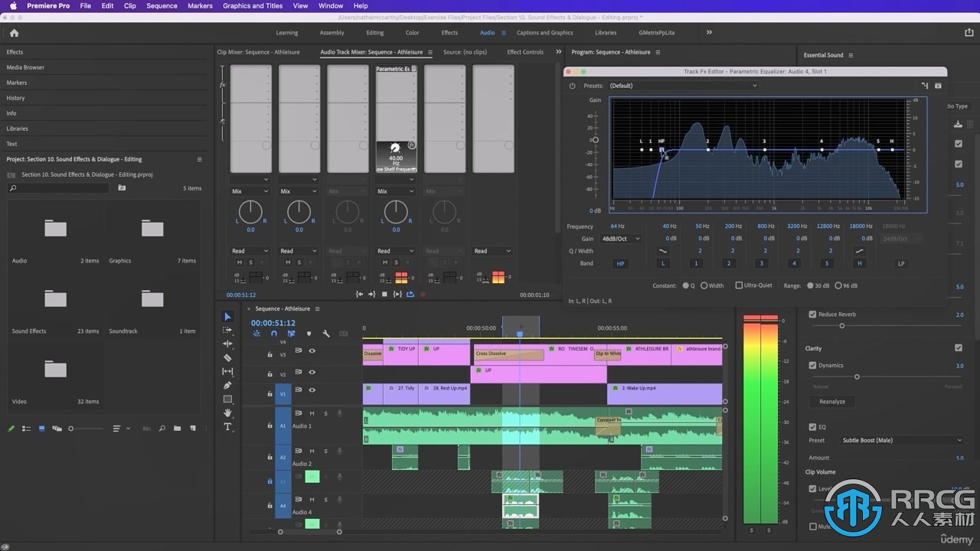Open the 48dB/Oct gain slope dropdown
Image resolution: width=980 pixels, height=551 pixels.
[x=622, y=239]
